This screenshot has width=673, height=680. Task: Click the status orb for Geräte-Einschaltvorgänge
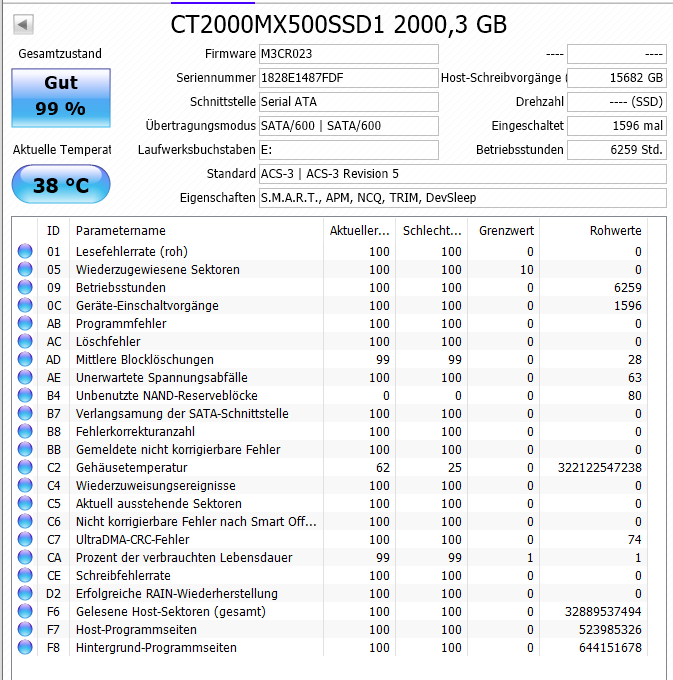pos(25,306)
